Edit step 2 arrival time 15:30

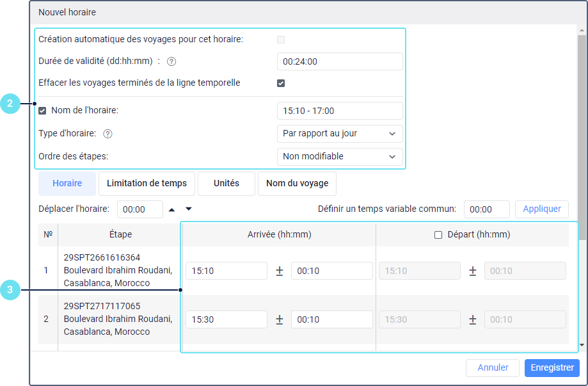[226, 319]
